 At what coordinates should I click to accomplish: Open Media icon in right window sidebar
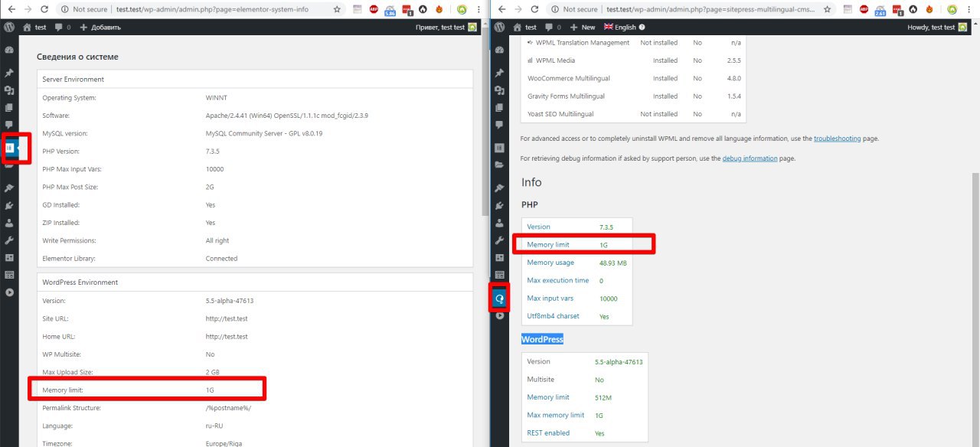500,91
